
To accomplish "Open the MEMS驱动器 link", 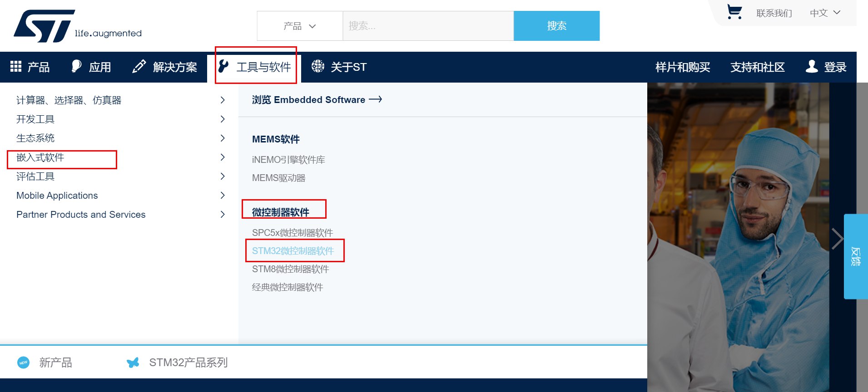I will [x=279, y=178].
